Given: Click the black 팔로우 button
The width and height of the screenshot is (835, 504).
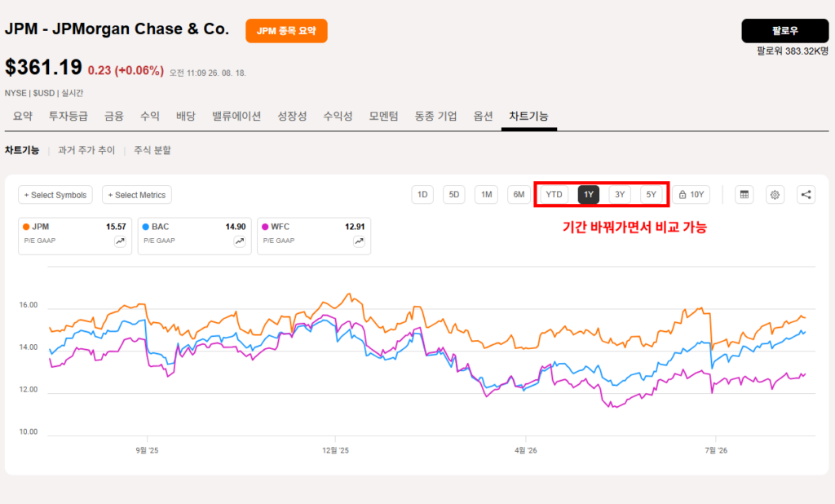Looking at the screenshot, I should (785, 31).
